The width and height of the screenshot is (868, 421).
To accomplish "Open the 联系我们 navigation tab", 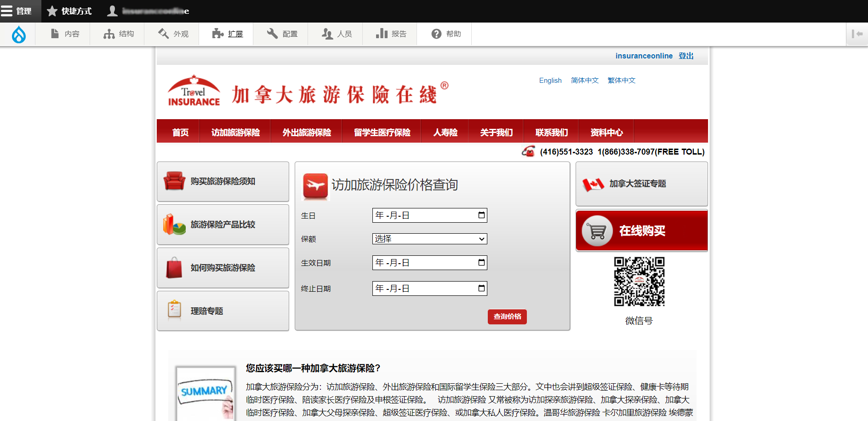I will coord(551,133).
